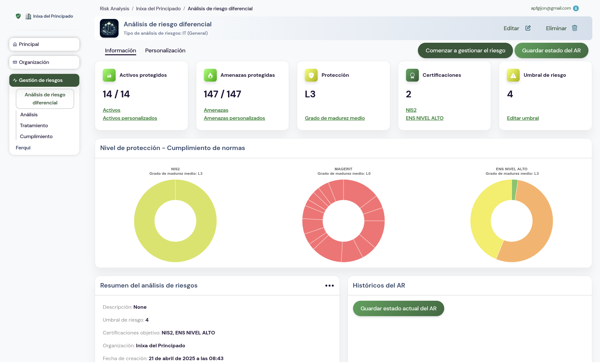Viewport: 600px width, 364px height.
Task: Follow the Editar umbral link
Action: [x=523, y=118]
